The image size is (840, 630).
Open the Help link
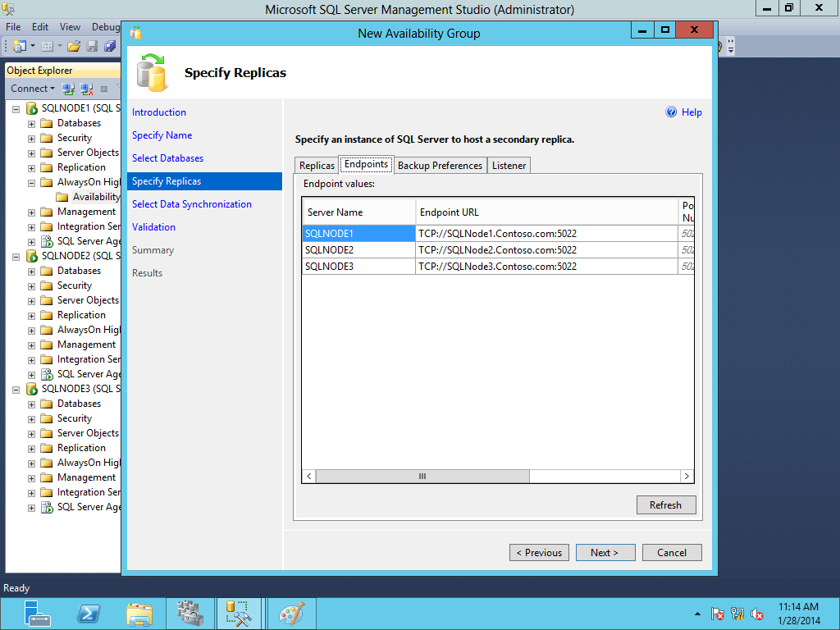click(692, 112)
